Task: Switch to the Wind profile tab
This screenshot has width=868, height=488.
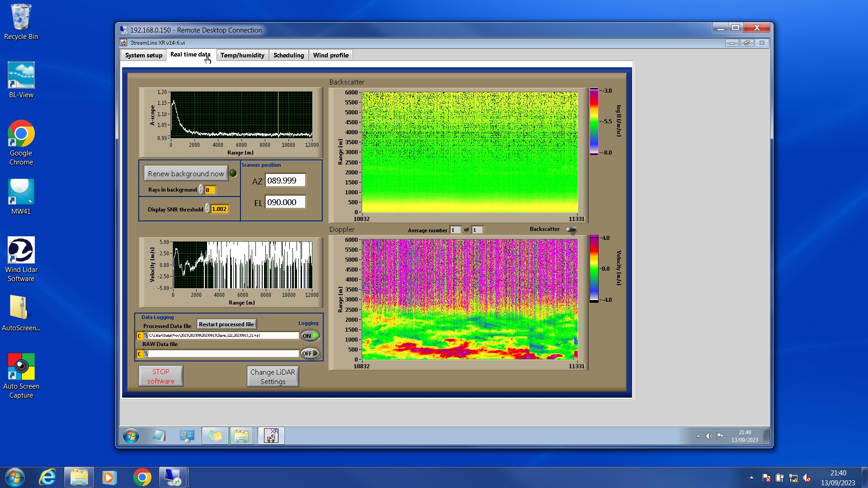Action: point(330,55)
